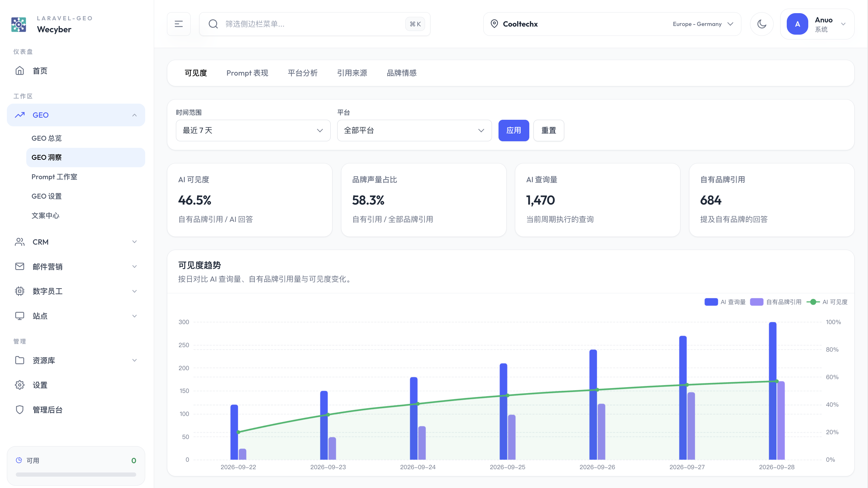The height and width of the screenshot is (488, 868).
Task: Switch to the 品牌情感 tab
Action: [x=401, y=73]
